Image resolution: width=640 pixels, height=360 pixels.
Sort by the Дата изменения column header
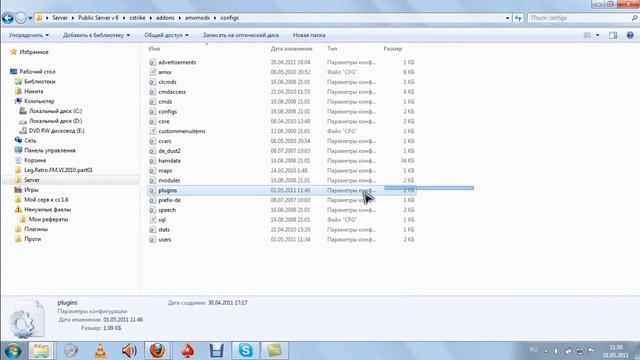(x=291, y=49)
